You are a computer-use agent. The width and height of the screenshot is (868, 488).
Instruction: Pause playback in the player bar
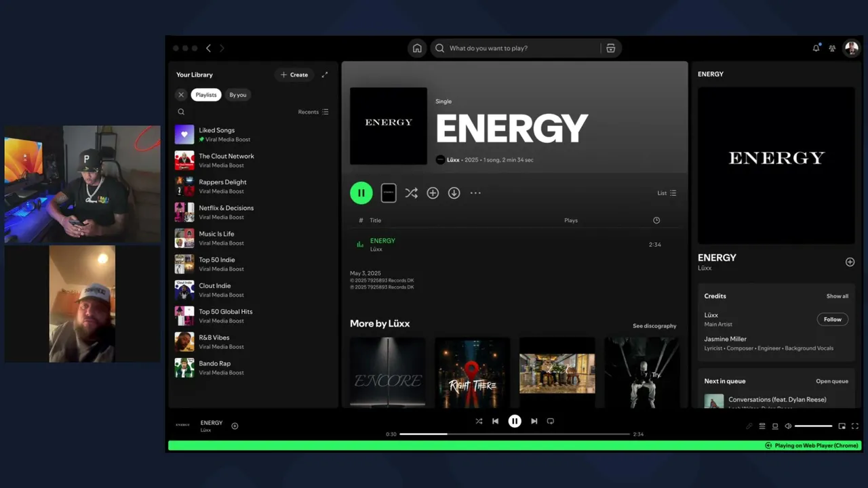click(515, 421)
